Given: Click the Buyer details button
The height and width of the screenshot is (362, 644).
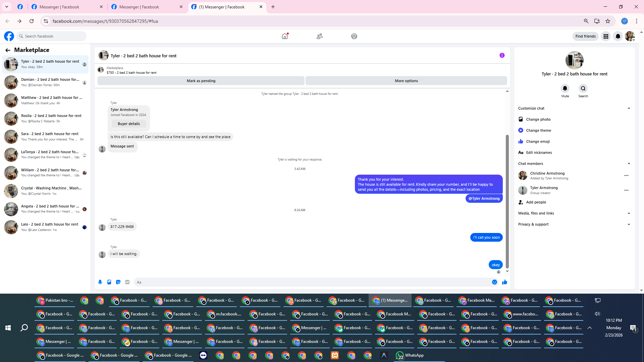Looking at the screenshot, I should coord(128,124).
